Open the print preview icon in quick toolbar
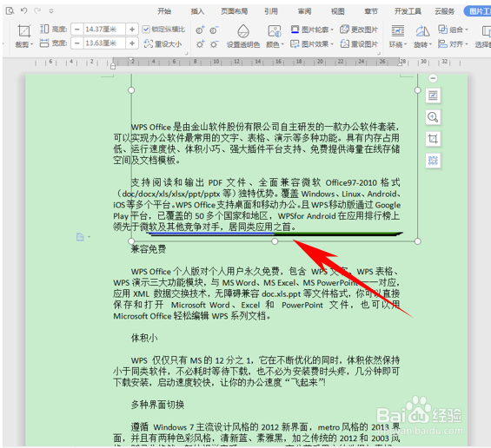Viewport: 491px width, 448px height. tap(10, 11)
